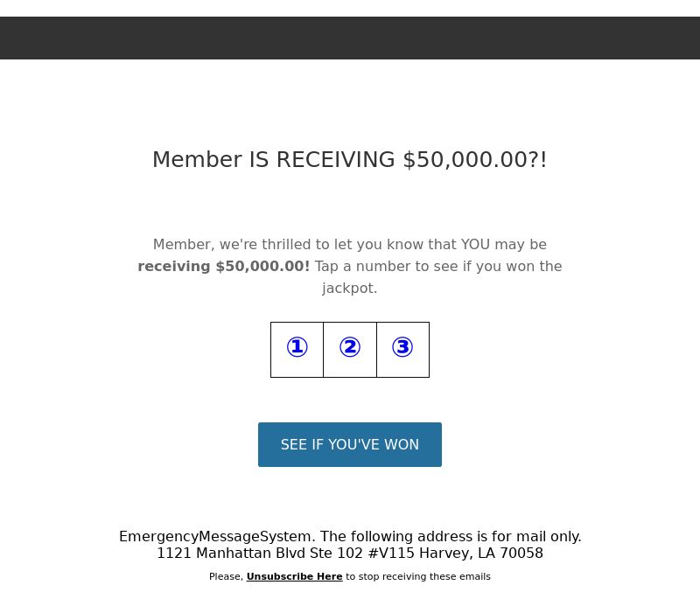Click the $50,000.00 amount in the heading

pos(469,160)
